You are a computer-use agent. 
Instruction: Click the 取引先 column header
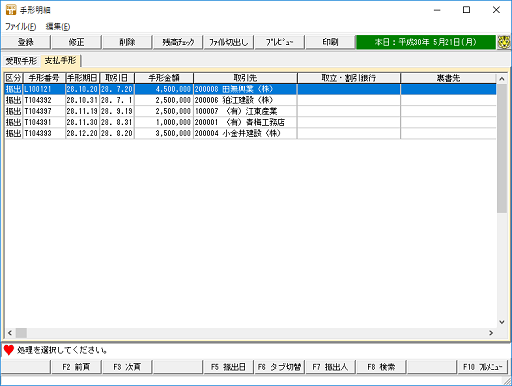tap(245, 78)
